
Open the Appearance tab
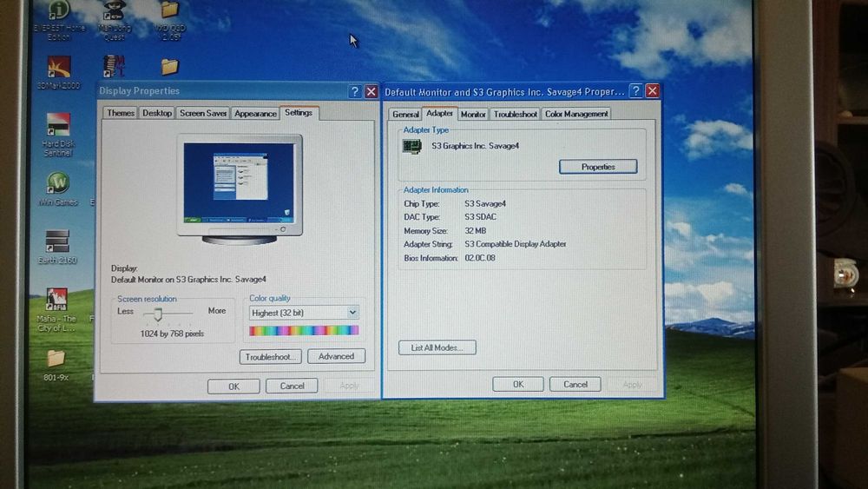pyautogui.click(x=255, y=114)
